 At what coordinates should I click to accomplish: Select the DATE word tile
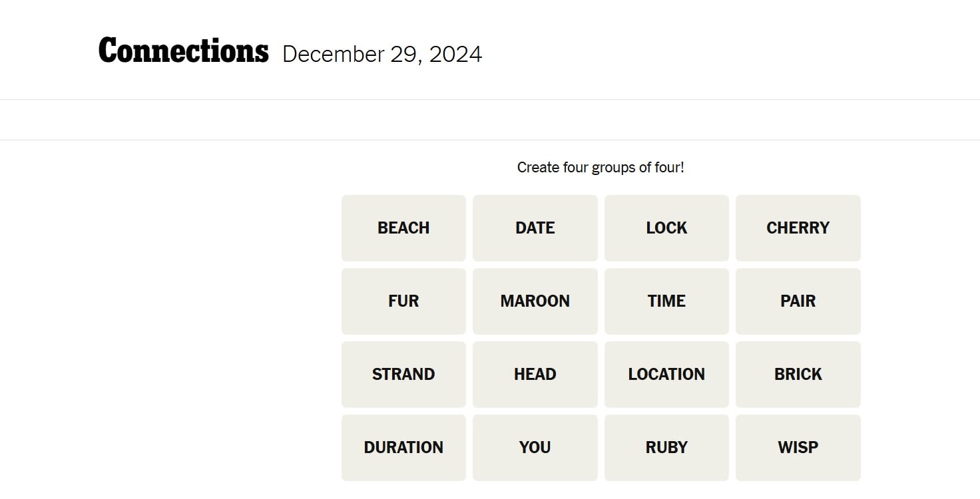pyautogui.click(x=535, y=228)
